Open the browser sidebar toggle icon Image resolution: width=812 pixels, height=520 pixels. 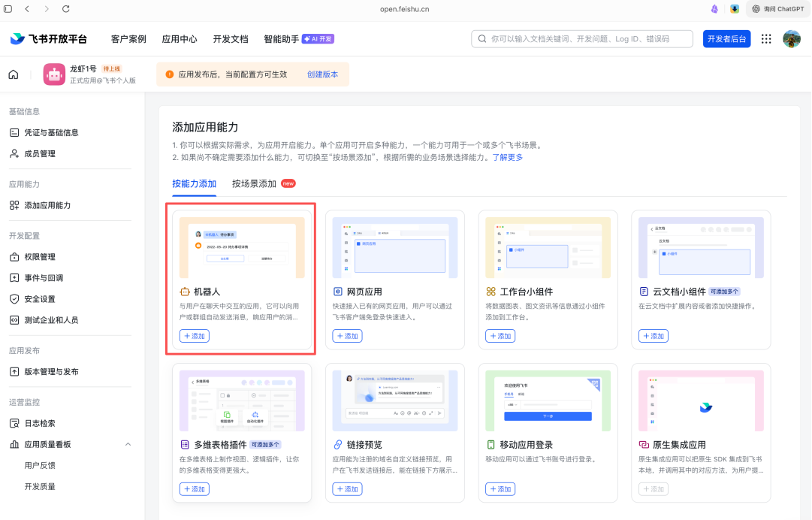click(8, 9)
